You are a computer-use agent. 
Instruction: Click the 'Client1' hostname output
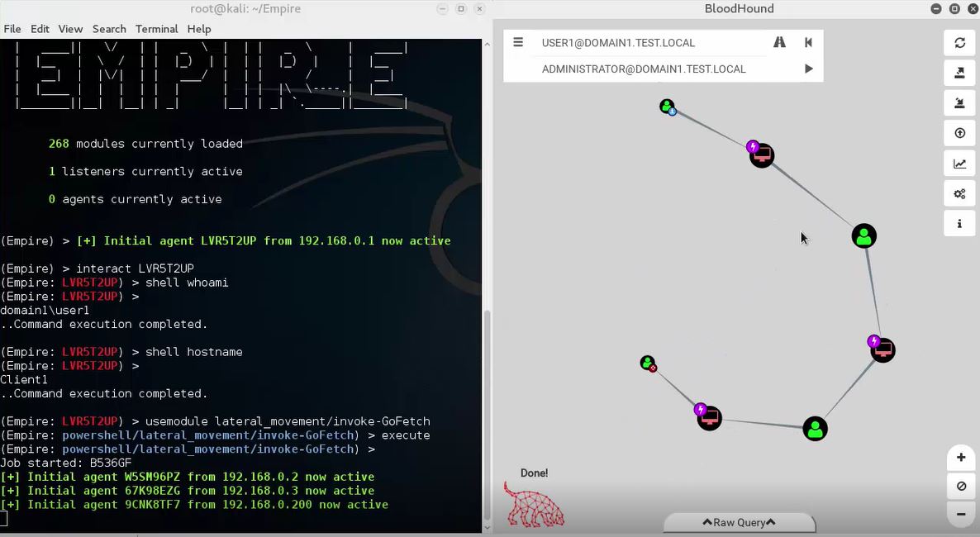(x=24, y=379)
